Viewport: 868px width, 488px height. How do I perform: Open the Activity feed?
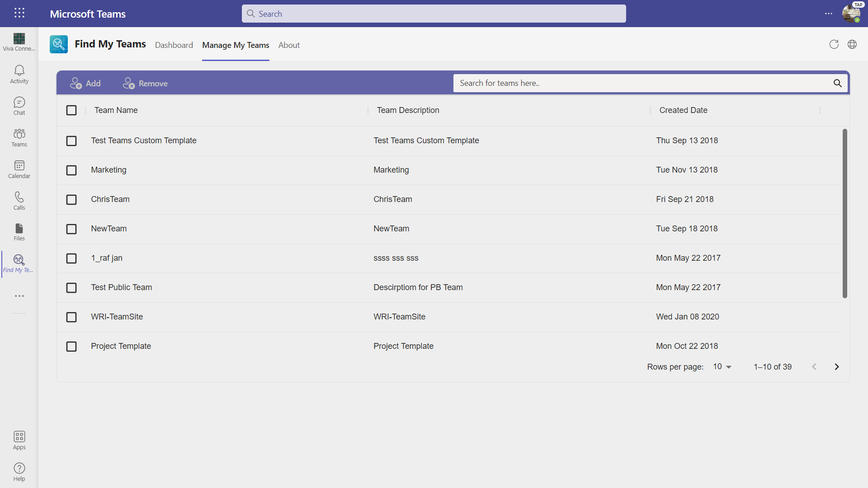(x=19, y=75)
